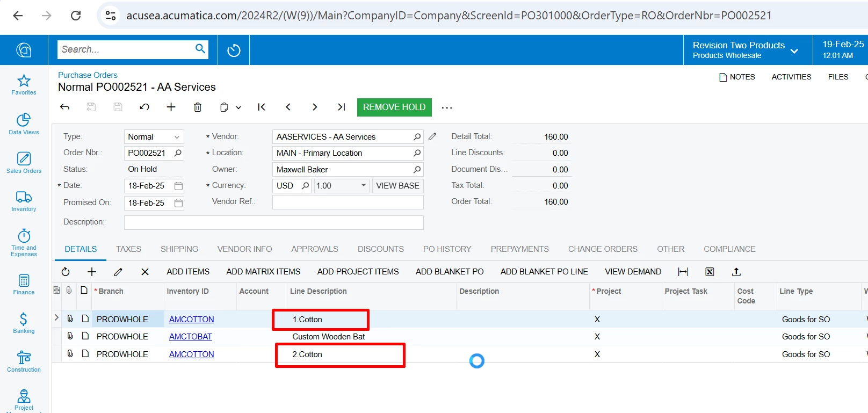Click ADD ITEMS in grid toolbar
The width and height of the screenshot is (868, 413).
[x=188, y=272]
